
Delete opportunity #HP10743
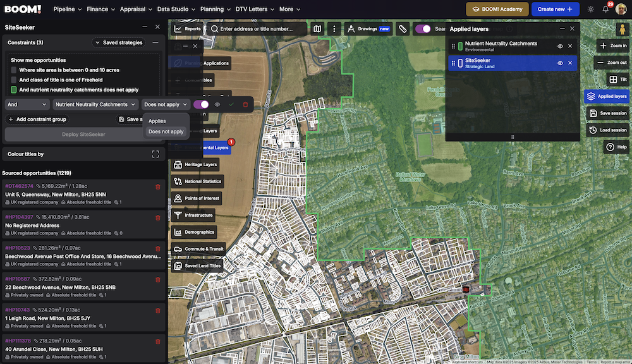157,311
